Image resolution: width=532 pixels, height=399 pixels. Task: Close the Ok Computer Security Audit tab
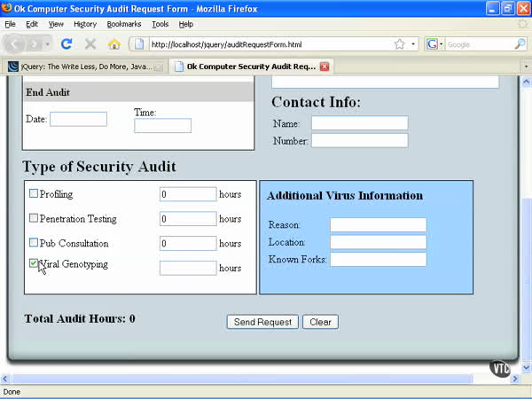(324, 66)
